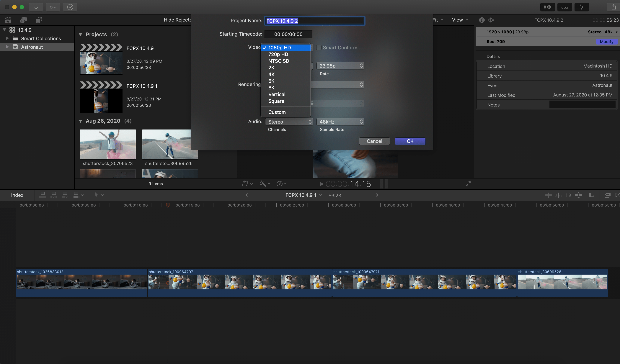Select the shutterstock_30705523 thumbnail
The height and width of the screenshot is (364, 620).
point(107,144)
